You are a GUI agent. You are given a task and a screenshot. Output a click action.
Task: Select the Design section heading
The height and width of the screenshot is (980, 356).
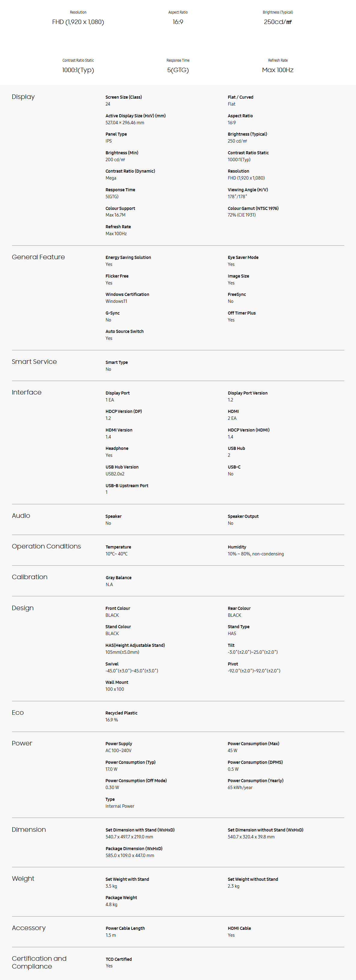(23, 608)
